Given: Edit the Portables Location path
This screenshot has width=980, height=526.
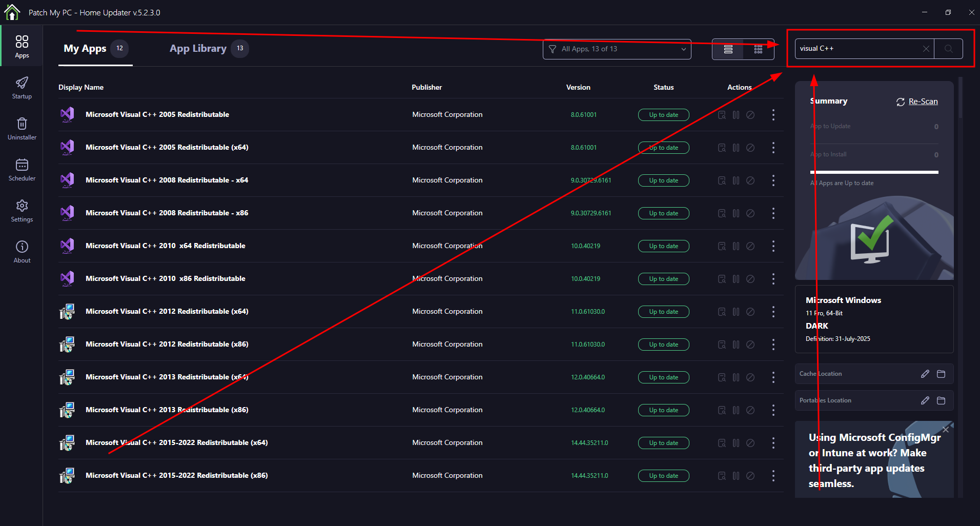Looking at the screenshot, I should [925, 400].
